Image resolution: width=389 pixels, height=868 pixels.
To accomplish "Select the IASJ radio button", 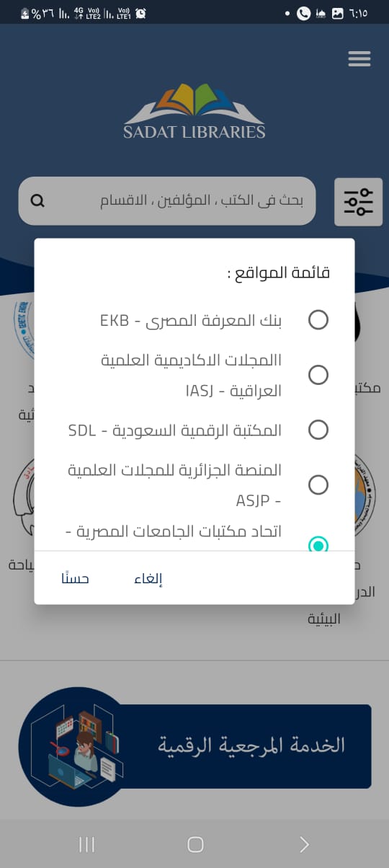I will pos(318,375).
